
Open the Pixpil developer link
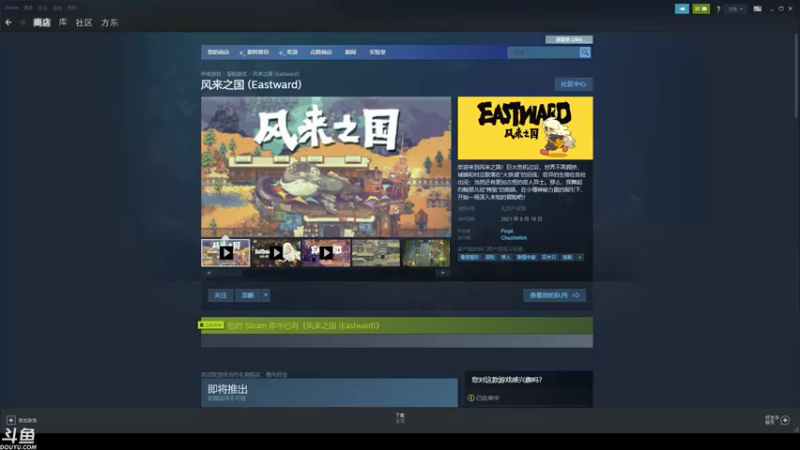[x=507, y=231]
